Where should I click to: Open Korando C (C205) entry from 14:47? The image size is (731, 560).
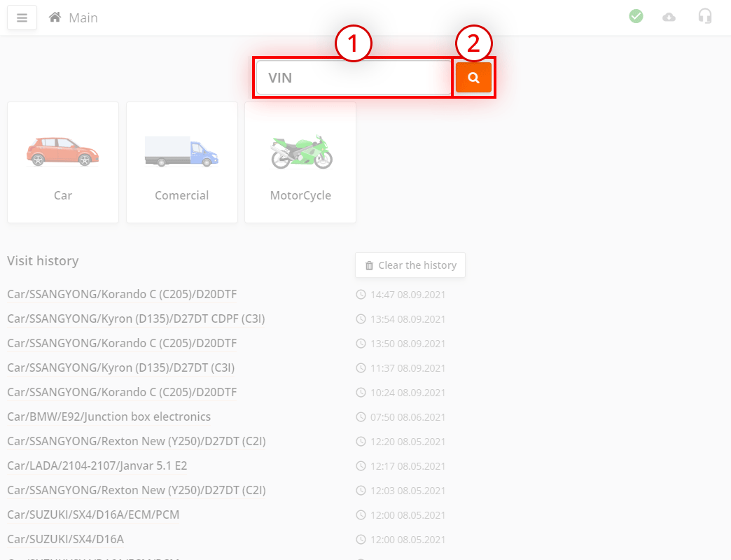pos(122,294)
